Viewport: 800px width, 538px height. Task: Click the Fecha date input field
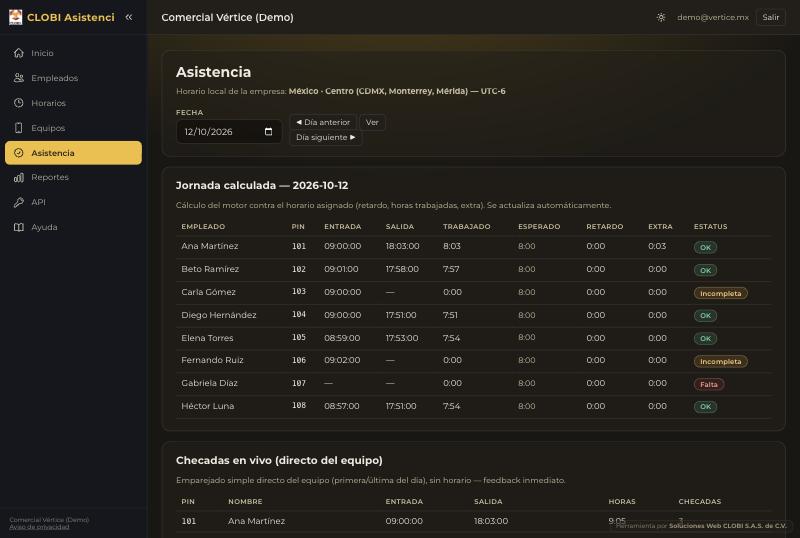pos(229,132)
